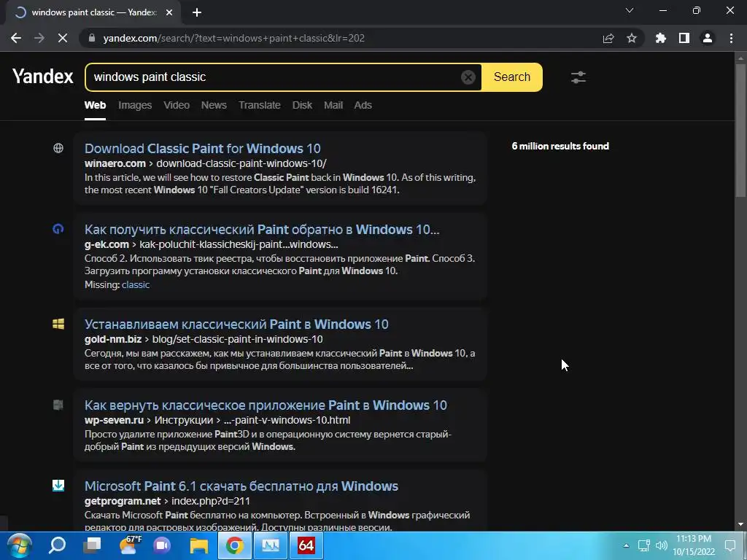The image size is (747, 560).
Task: Expand the tab search chevron
Action: coord(630,10)
